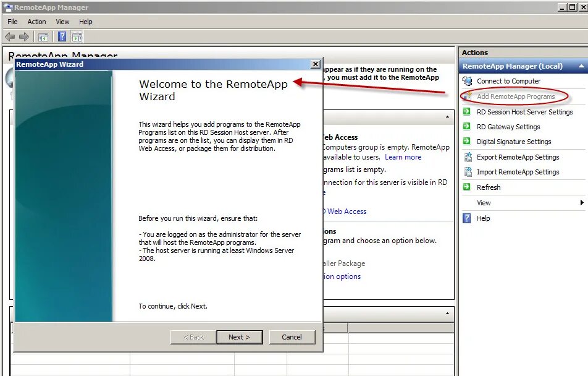The image size is (588, 376).
Task: Cancel the RemoteApp Wizard
Action: point(292,337)
